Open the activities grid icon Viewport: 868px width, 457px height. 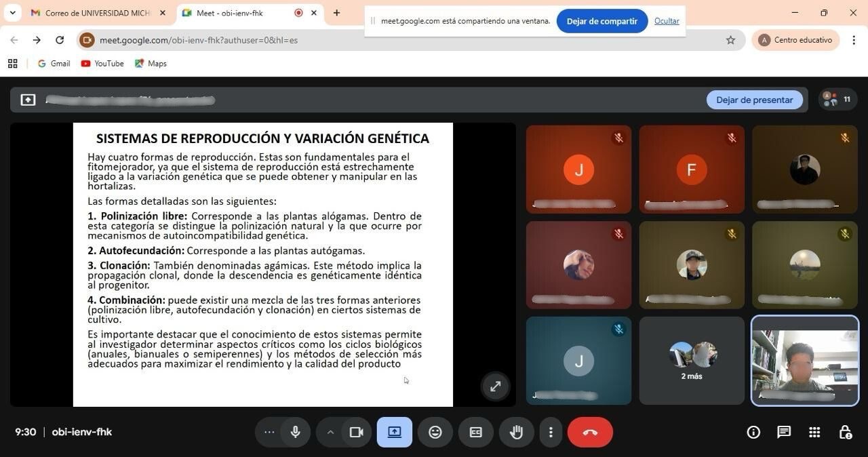(814, 432)
